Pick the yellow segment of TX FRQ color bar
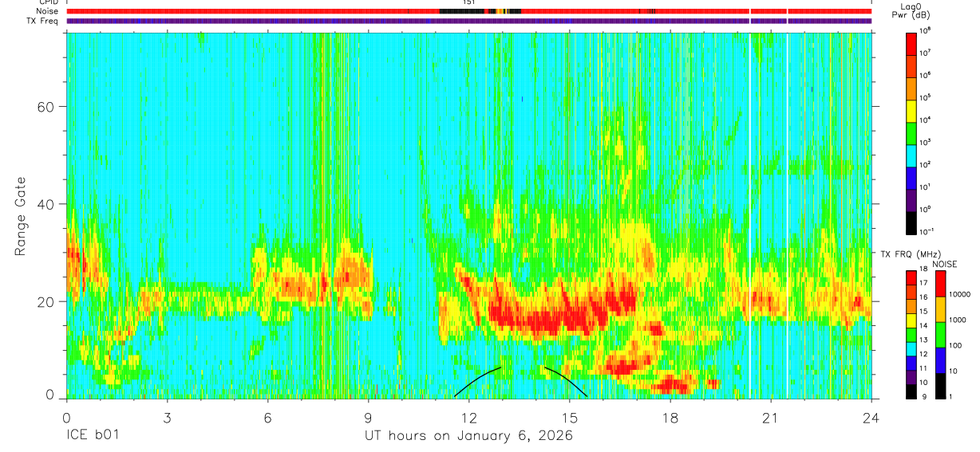Viewport: 980px width, 452px height. point(911,320)
